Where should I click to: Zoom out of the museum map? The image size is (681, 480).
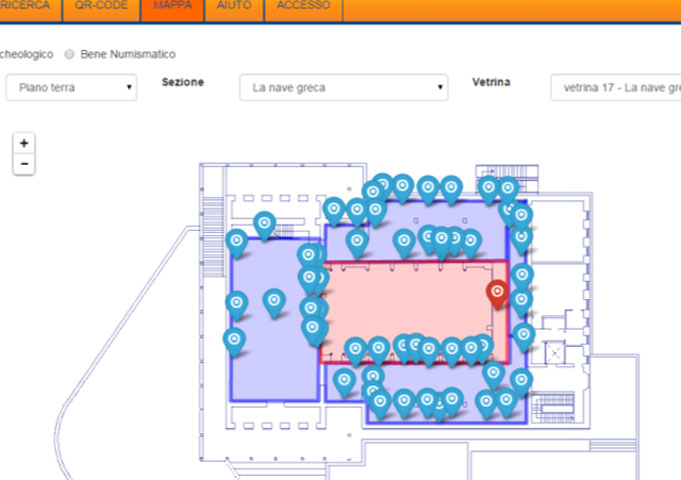coord(24,164)
